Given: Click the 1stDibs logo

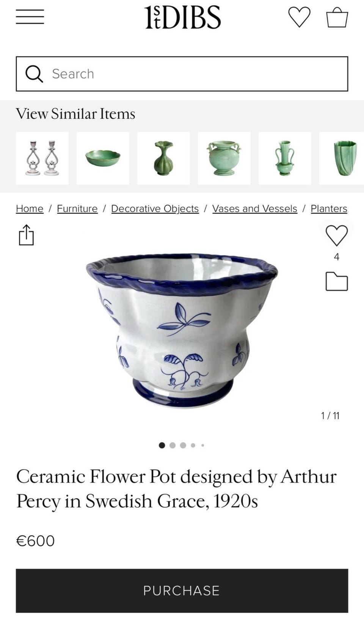Looking at the screenshot, I should pos(182,17).
